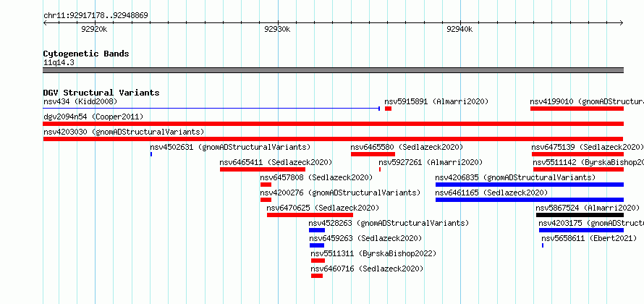
Task: Click the red bar of nsv4200276
Action: pyautogui.click(x=266, y=200)
